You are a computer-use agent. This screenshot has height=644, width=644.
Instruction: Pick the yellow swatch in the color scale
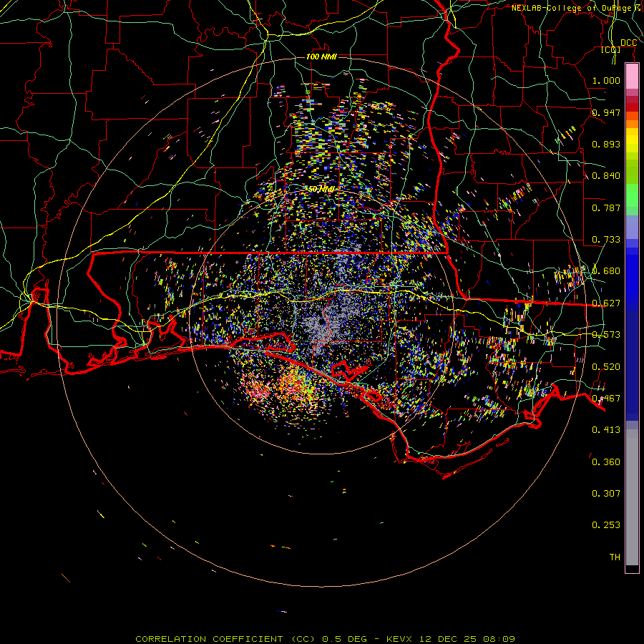632,141
